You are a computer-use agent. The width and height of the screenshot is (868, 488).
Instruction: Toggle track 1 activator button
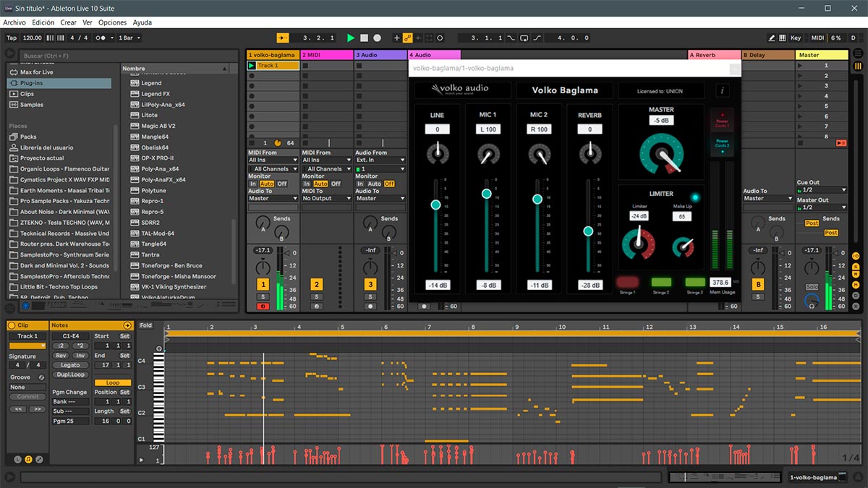[x=263, y=285]
